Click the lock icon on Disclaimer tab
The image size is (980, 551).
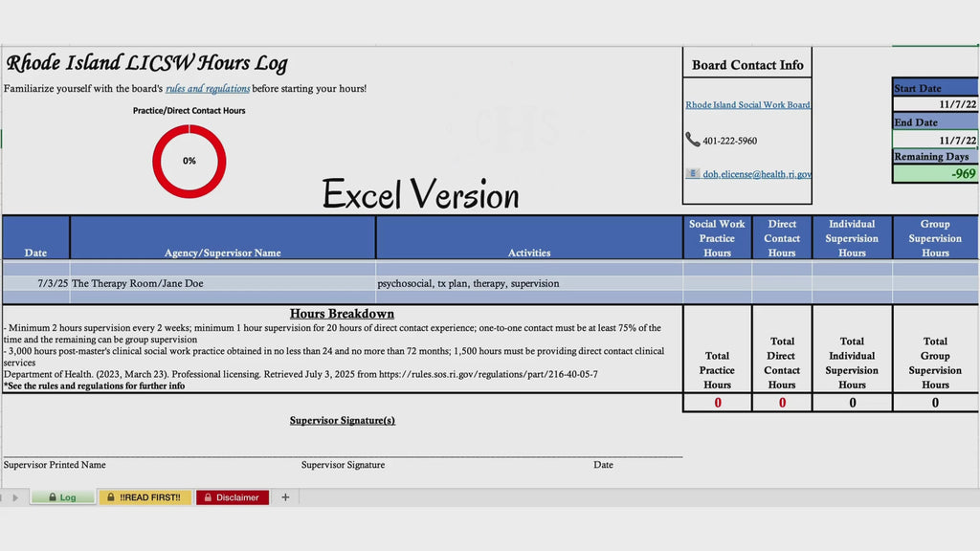point(208,497)
